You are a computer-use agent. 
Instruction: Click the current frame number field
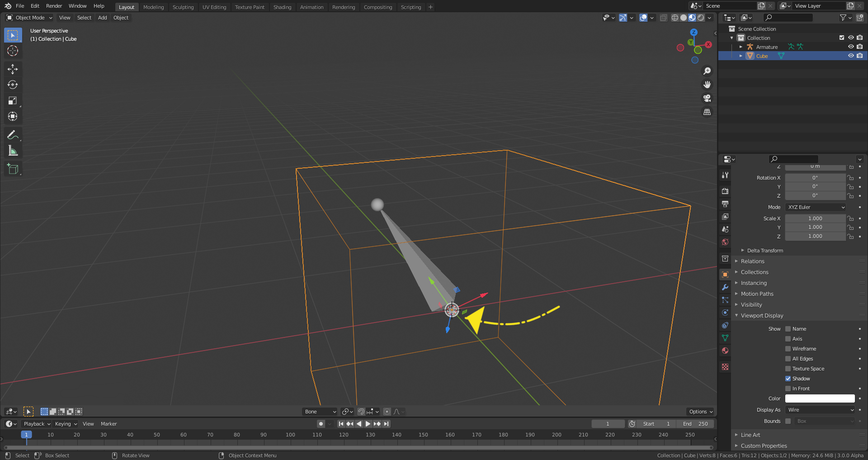(608, 424)
